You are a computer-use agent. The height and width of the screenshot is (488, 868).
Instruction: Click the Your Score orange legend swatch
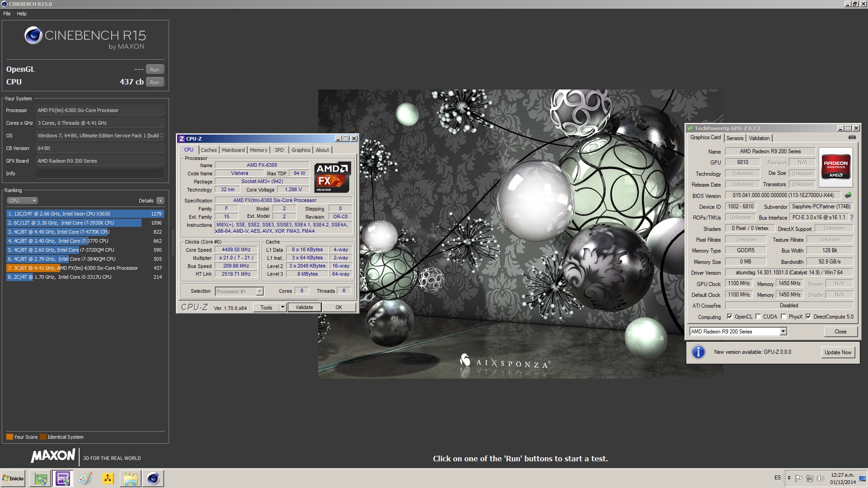point(9,437)
